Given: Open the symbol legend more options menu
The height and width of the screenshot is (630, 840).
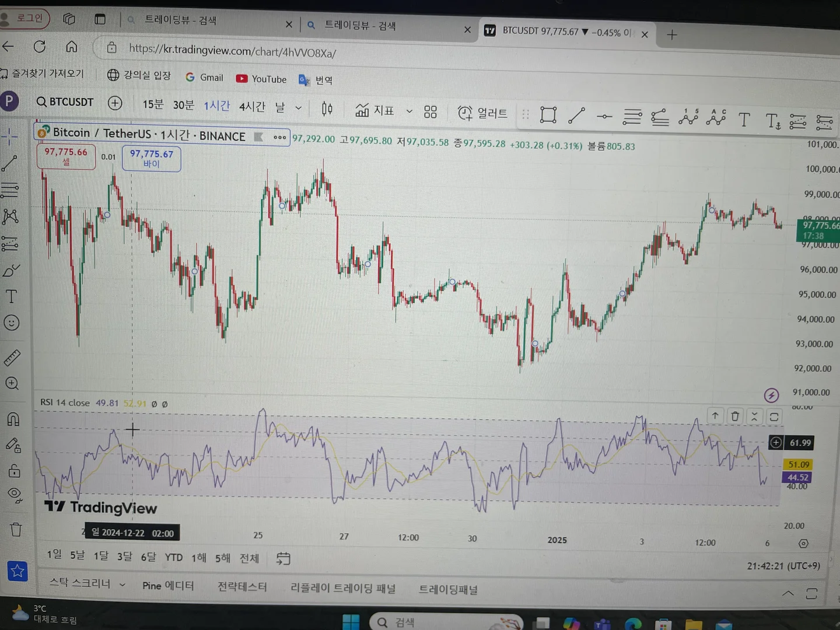Looking at the screenshot, I should point(280,138).
